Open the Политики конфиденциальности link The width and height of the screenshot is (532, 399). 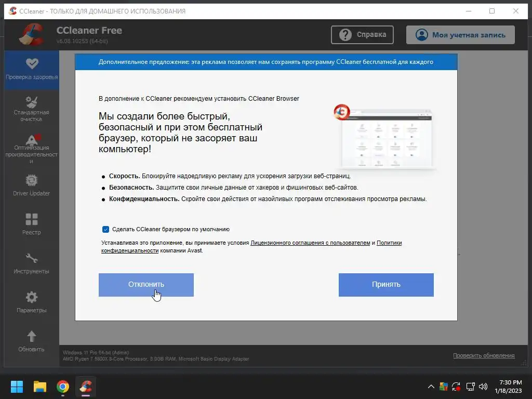click(x=389, y=243)
